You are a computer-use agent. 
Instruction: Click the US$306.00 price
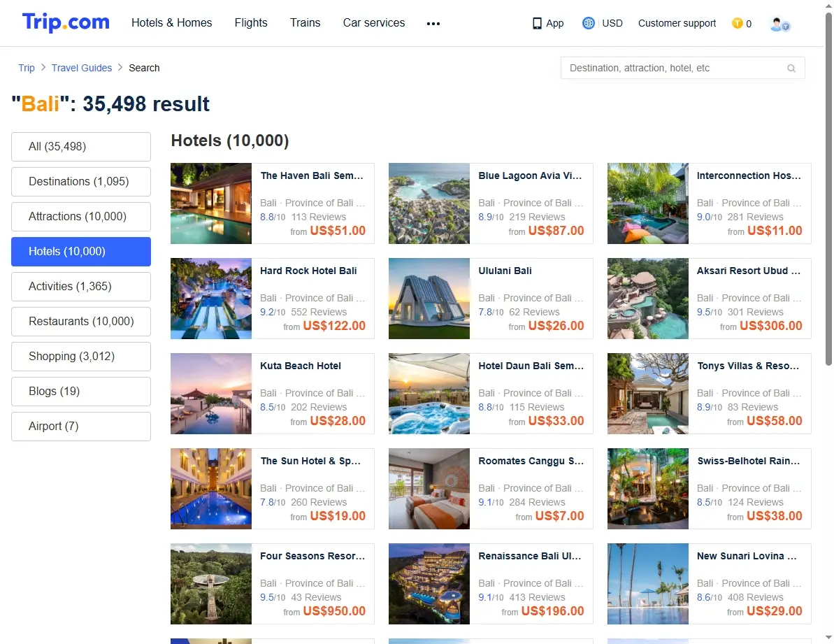[770, 326]
